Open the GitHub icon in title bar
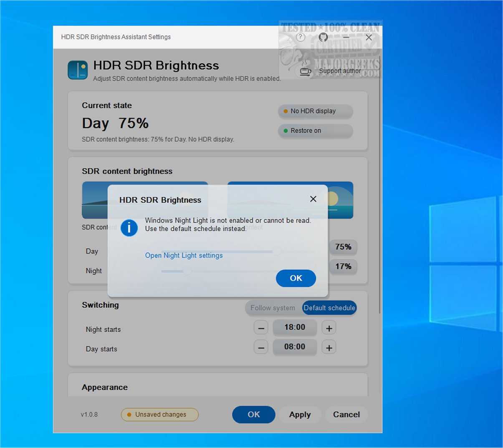The image size is (503, 448). (323, 37)
